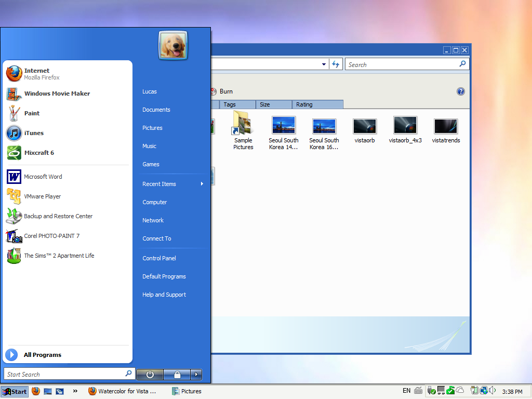Launch The Sims 2 Apartment Life
532x399 pixels.
tap(67, 256)
